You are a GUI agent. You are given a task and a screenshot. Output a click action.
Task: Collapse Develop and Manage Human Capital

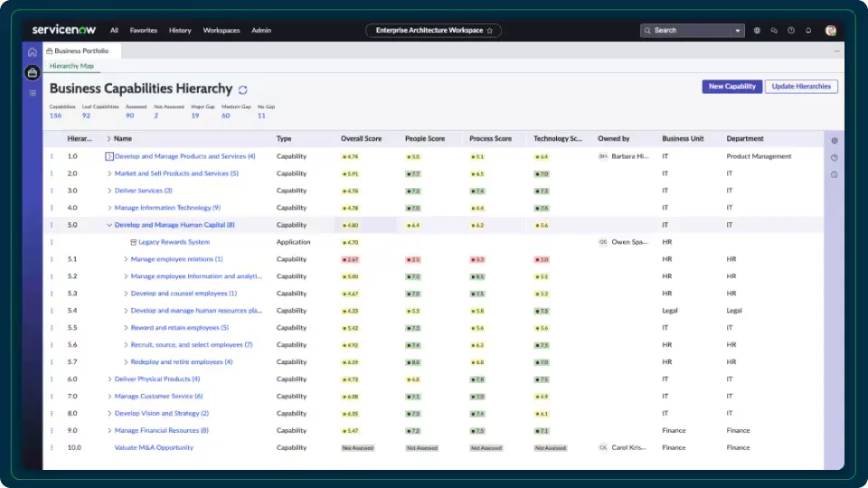[x=109, y=225]
